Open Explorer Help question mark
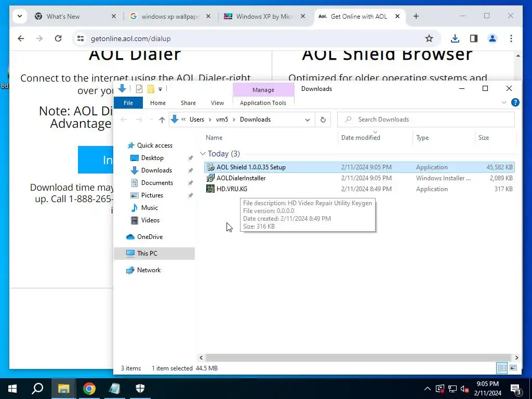Viewport: 532px width, 399px height. click(515, 102)
